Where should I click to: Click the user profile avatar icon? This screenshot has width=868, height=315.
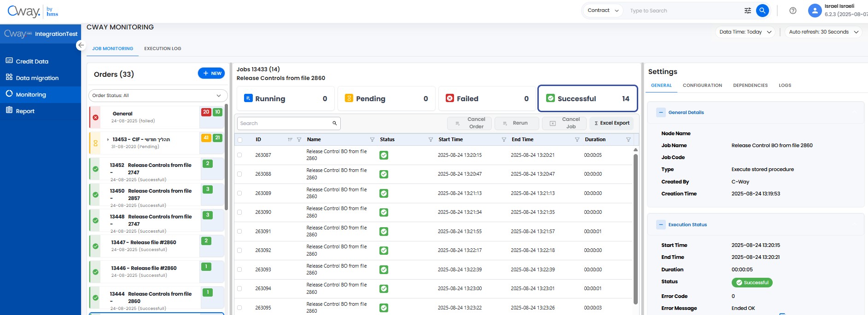click(x=815, y=11)
